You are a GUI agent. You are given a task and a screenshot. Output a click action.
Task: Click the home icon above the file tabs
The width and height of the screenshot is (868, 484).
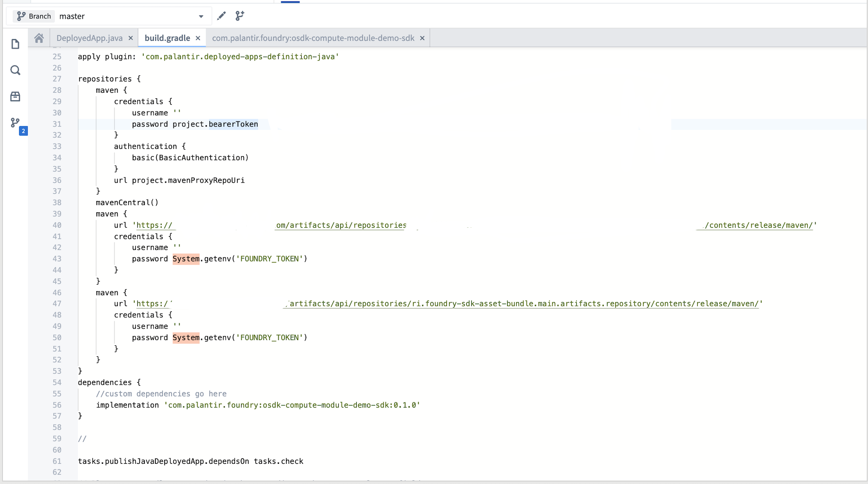point(39,38)
